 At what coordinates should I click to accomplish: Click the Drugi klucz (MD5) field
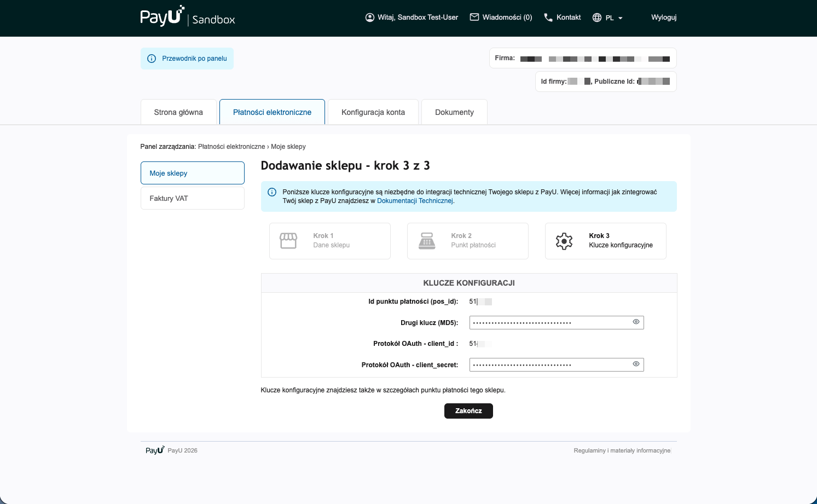pos(557,322)
